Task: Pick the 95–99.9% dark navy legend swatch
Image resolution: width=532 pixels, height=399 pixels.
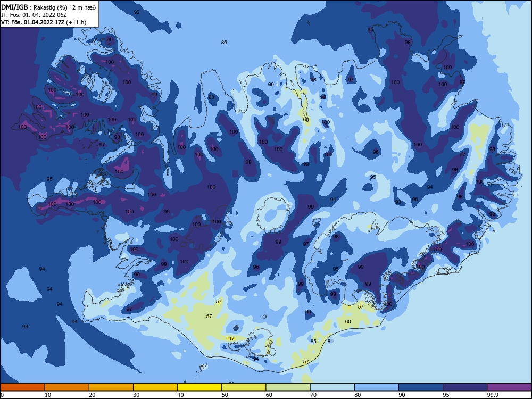Action: (x=465, y=387)
